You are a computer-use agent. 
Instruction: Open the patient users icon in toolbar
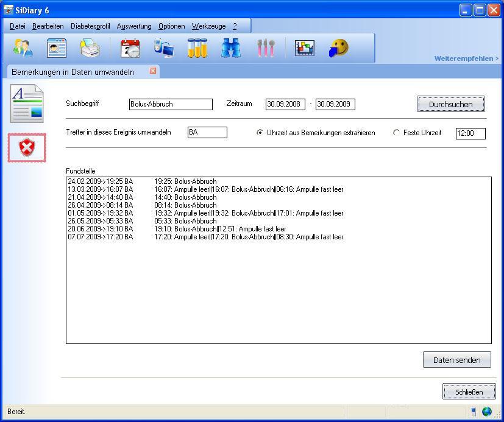(x=23, y=48)
